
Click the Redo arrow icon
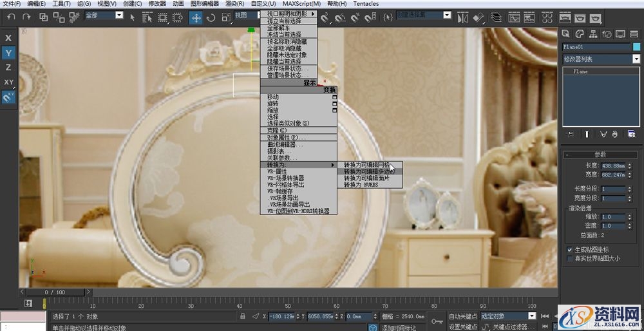(x=26, y=17)
